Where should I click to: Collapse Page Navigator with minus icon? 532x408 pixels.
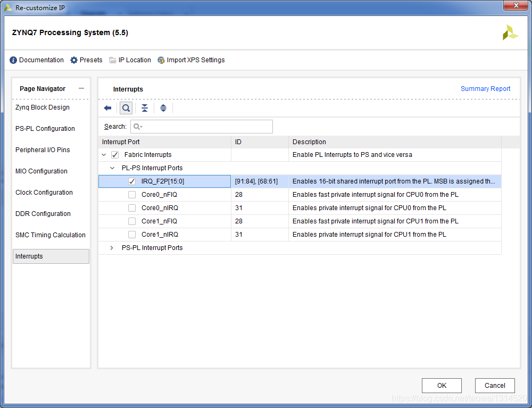[x=81, y=88]
